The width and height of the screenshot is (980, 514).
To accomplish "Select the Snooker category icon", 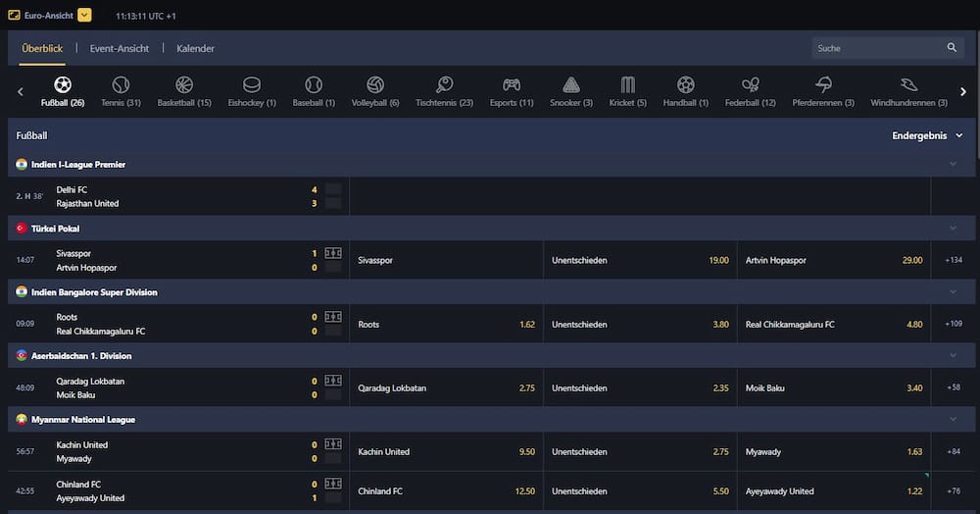I will [570, 86].
